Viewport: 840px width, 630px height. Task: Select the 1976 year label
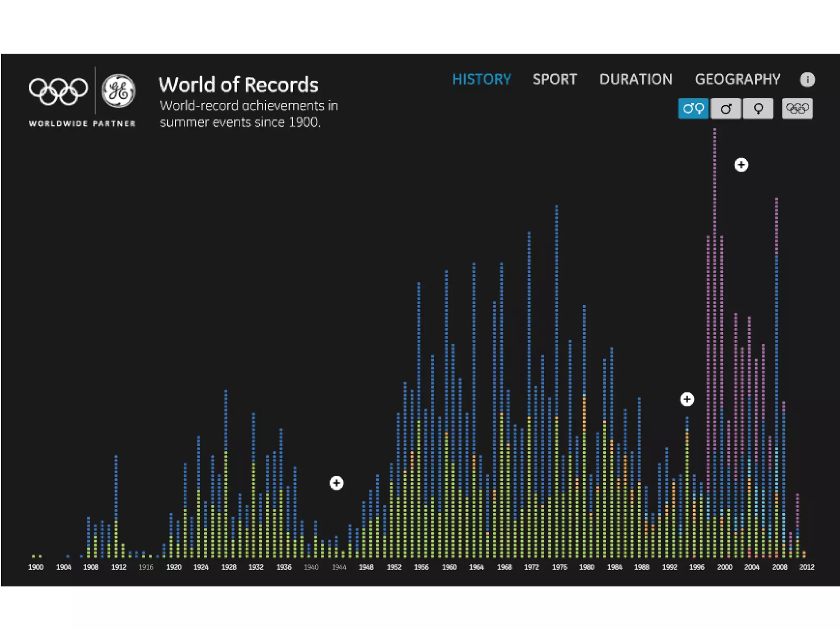pyautogui.click(x=559, y=567)
